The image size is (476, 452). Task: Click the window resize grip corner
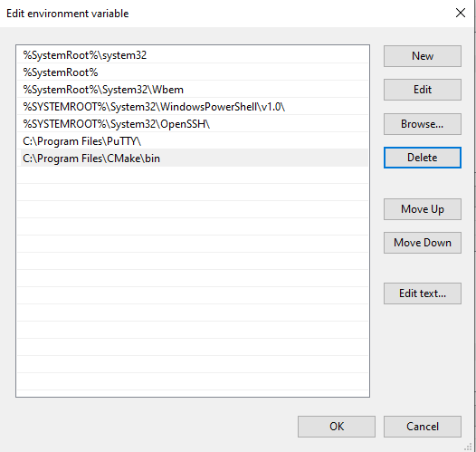469,447
